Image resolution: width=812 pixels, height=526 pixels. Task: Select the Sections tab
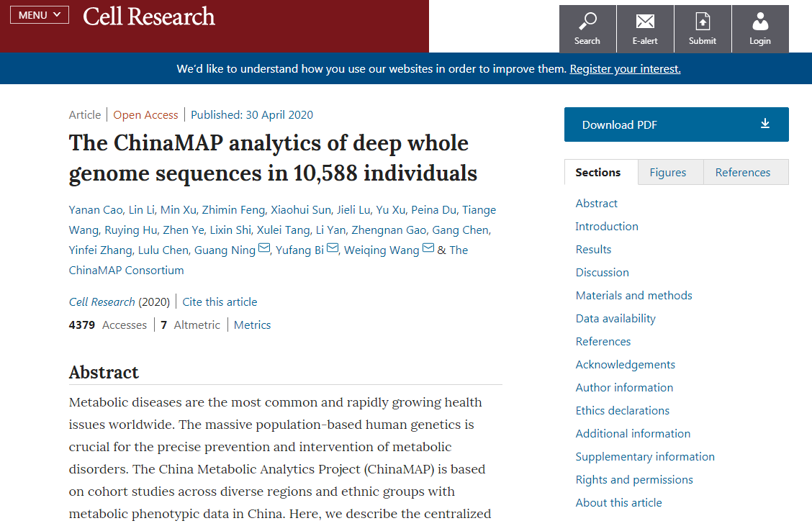[597, 172]
